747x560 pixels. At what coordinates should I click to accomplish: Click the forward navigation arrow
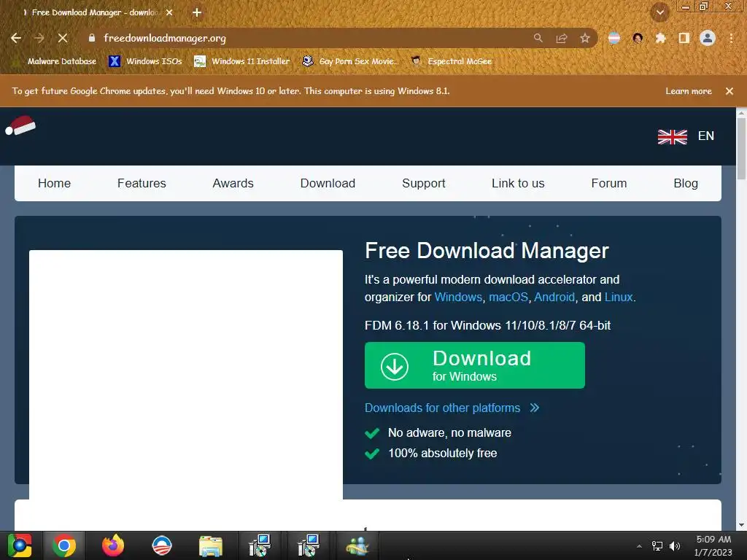click(39, 38)
